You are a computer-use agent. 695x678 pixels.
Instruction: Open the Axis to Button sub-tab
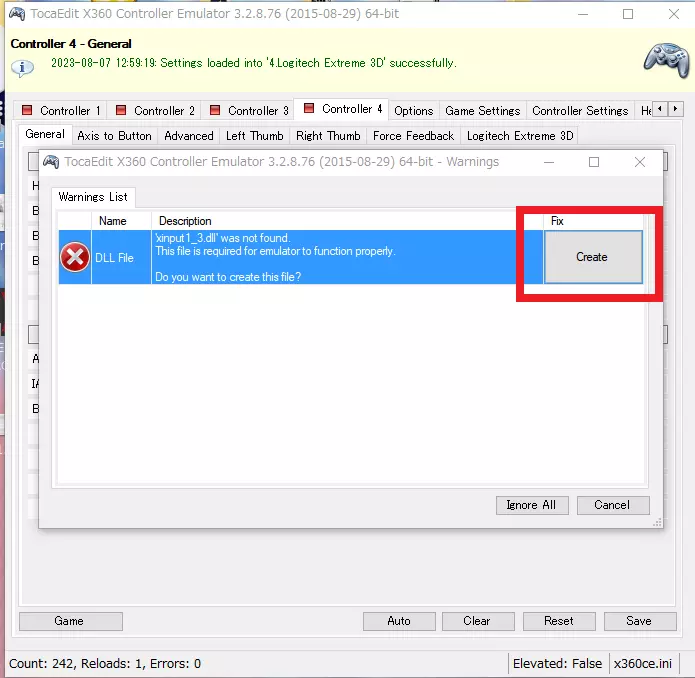pos(114,136)
